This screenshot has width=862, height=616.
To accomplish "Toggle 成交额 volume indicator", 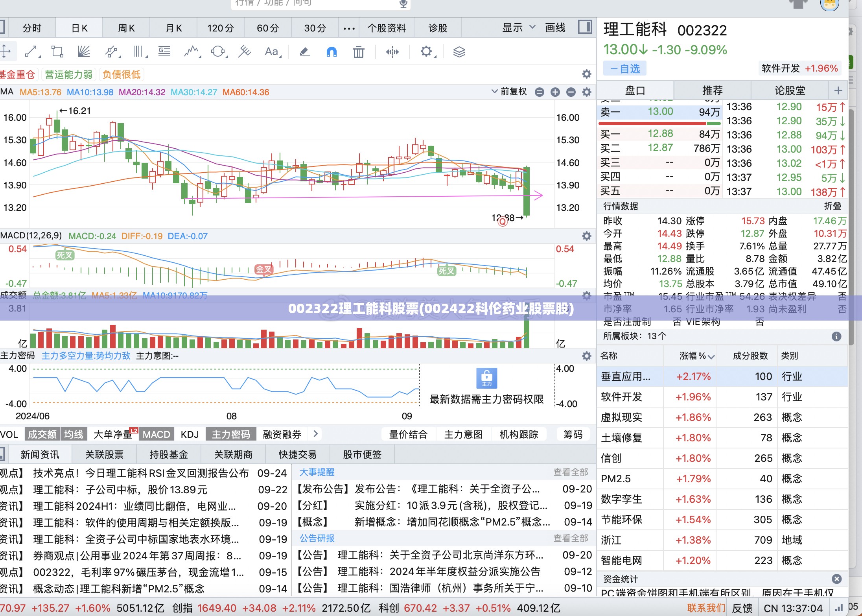I will point(42,434).
